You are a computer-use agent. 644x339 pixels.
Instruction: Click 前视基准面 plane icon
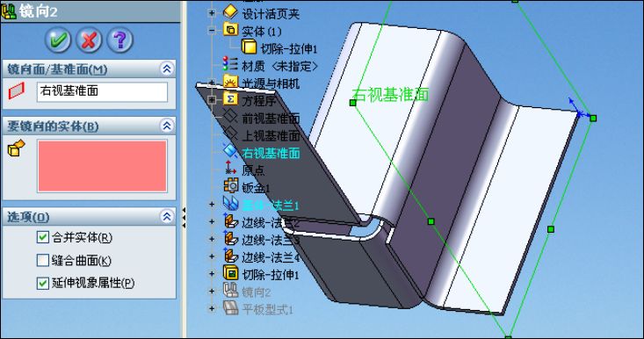[x=230, y=117]
